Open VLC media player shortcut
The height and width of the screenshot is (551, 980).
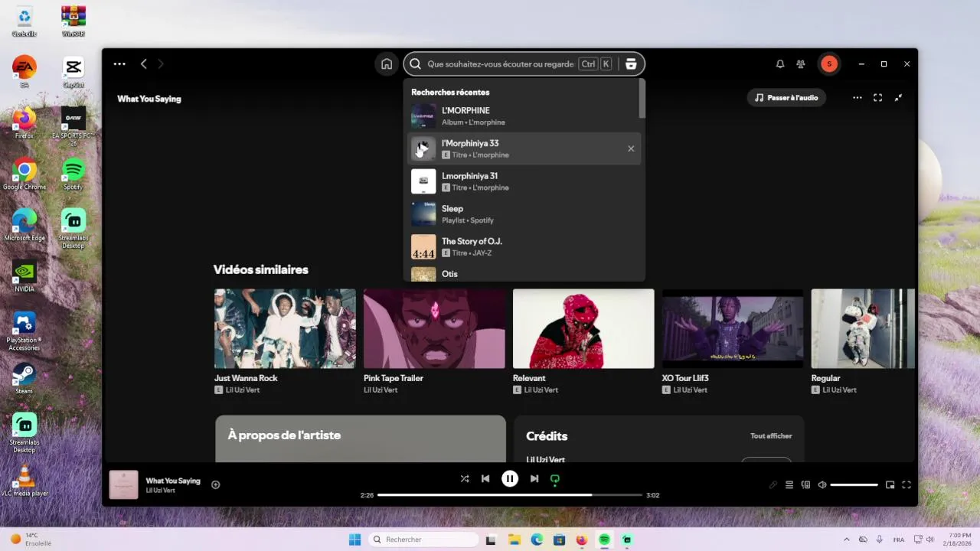[x=24, y=481]
